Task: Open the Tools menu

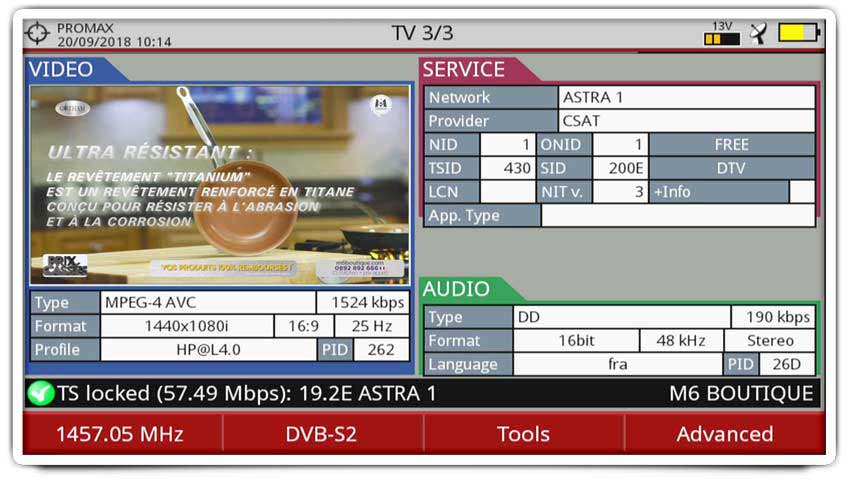Action: coord(523,434)
